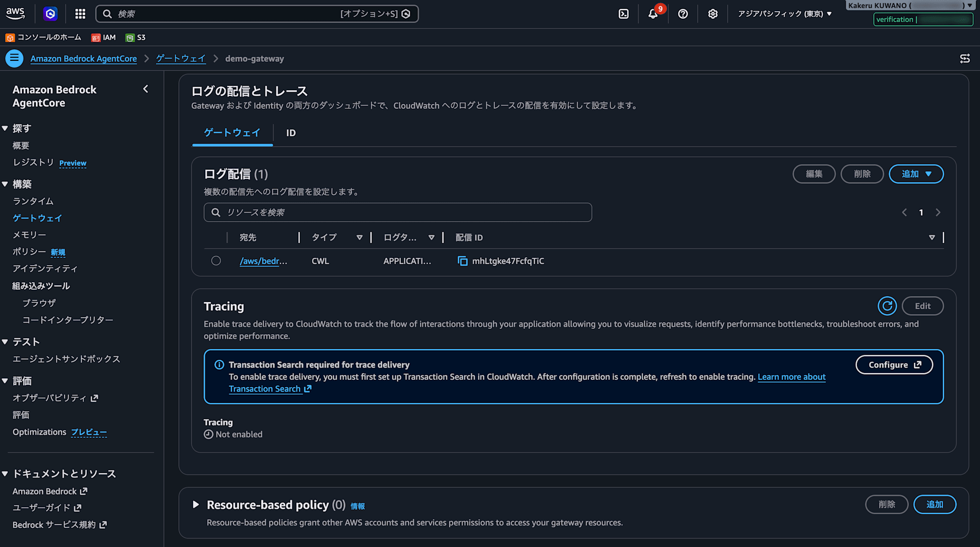
Task: Go to the next page of log deliveries
Action: [938, 212]
